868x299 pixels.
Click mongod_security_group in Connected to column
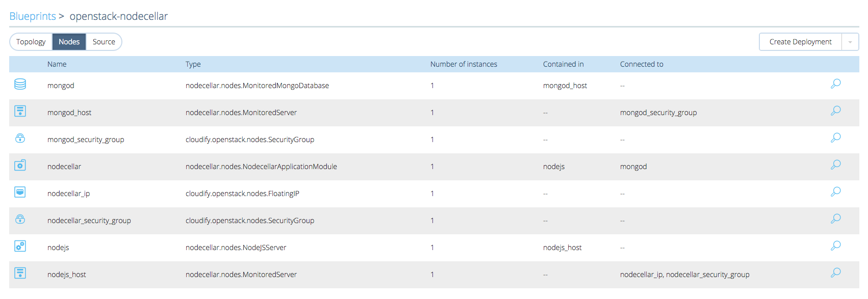tap(658, 113)
